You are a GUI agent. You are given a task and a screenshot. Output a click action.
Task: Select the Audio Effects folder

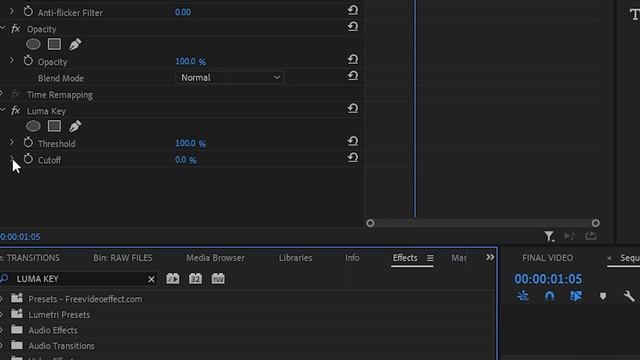point(53,330)
